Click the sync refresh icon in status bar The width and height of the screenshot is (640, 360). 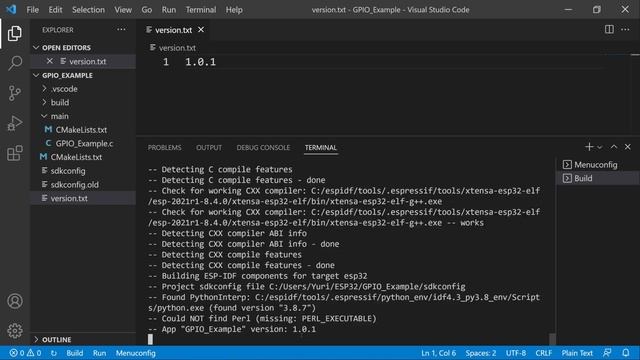(x=53, y=353)
